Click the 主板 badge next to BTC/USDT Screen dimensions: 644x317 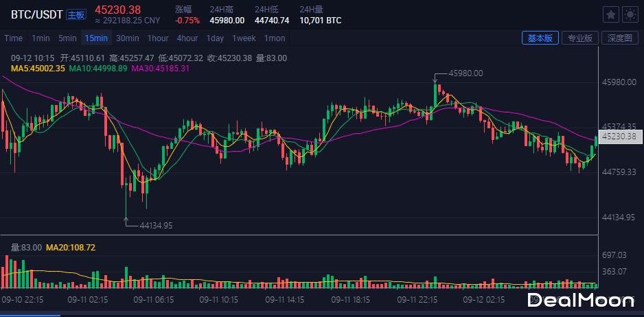(x=76, y=14)
